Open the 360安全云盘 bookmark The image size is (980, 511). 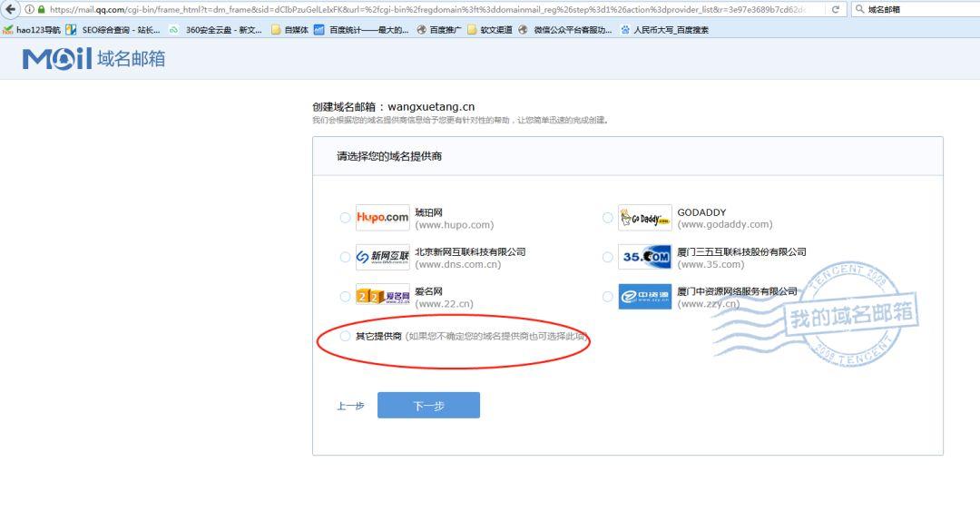point(216,29)
